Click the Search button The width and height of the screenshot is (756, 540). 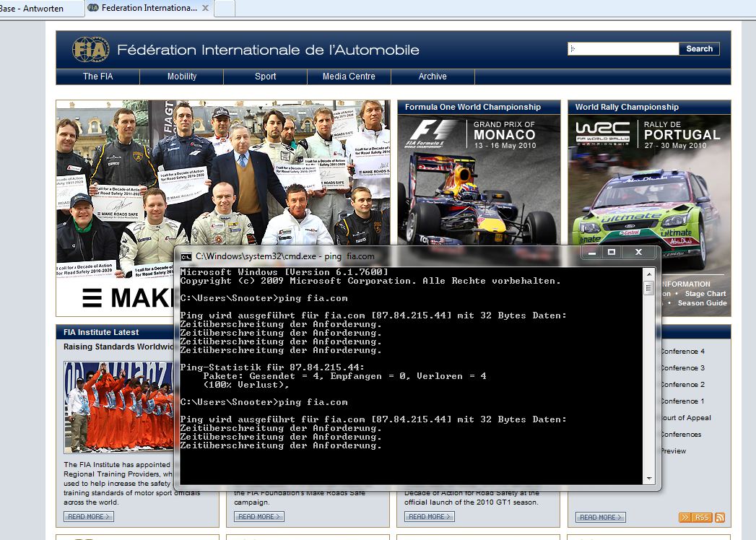tap(699, 48)
